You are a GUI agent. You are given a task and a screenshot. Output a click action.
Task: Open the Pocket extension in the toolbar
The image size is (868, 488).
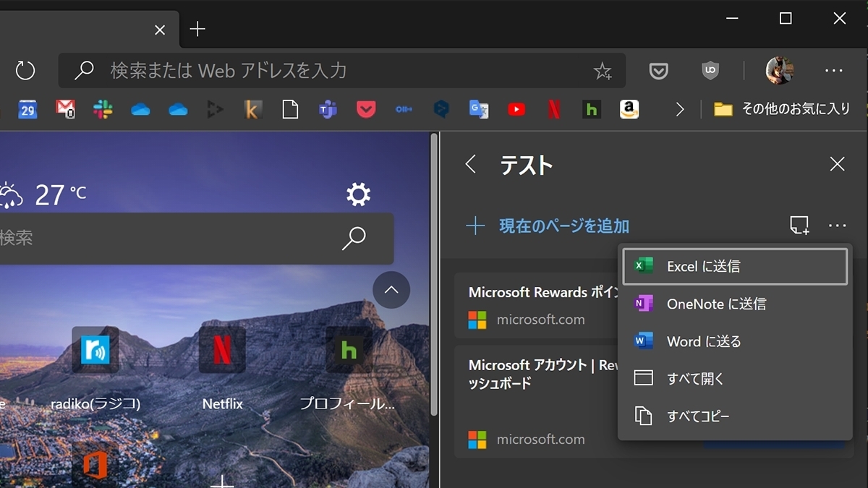tap(658, 70)
